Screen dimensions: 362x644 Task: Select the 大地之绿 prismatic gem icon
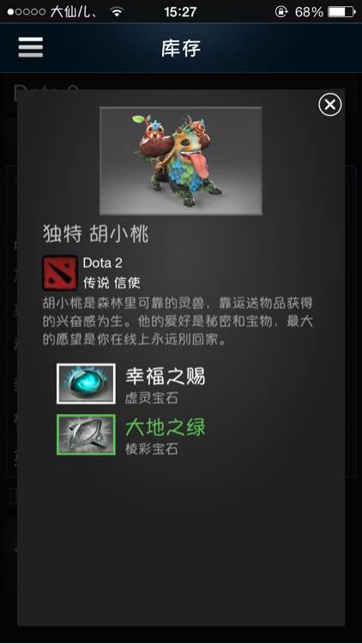tap(86, 434)
